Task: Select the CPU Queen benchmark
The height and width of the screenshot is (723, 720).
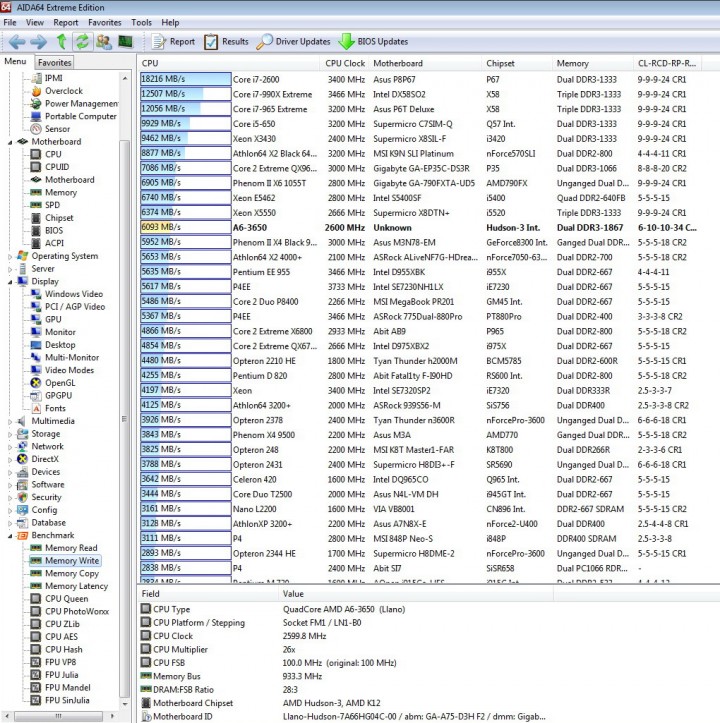Action: 66,599
